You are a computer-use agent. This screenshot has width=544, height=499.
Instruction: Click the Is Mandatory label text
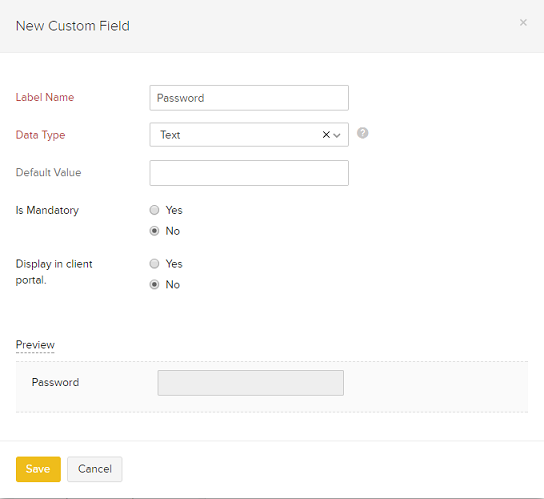click(x=47, y=210)
